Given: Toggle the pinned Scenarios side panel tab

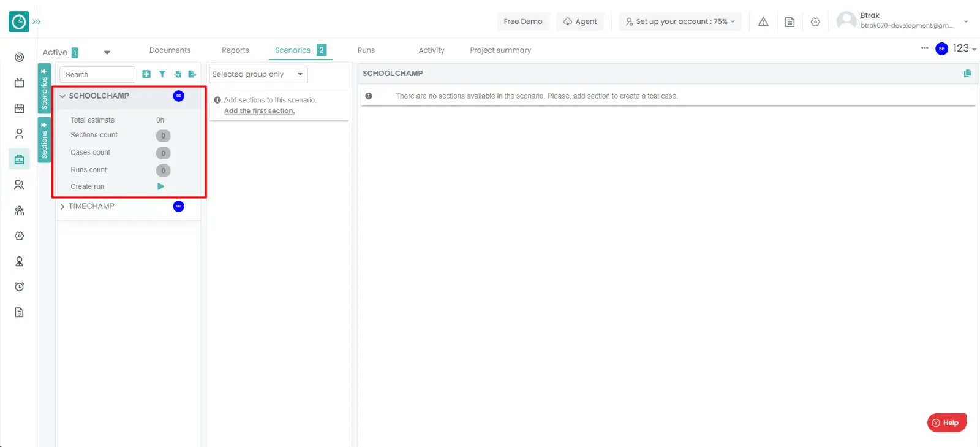Looking at the screenshot, I should [44, 89].
